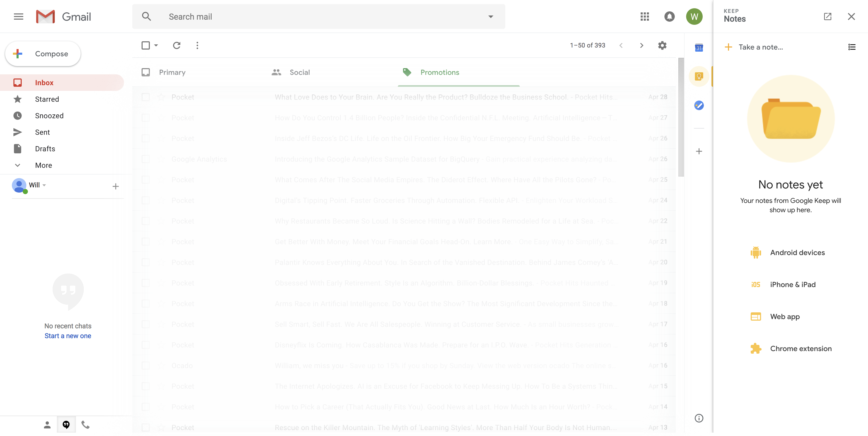Focus the Search mail field
This screenshot has width=868, height=436.
tap(319, 17)
